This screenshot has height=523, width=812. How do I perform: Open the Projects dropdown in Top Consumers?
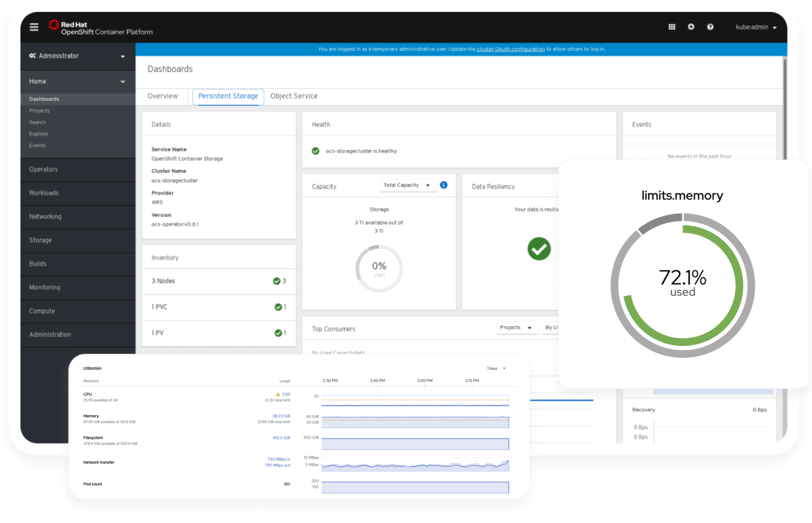pyautogui.click(x=516, y=328)
